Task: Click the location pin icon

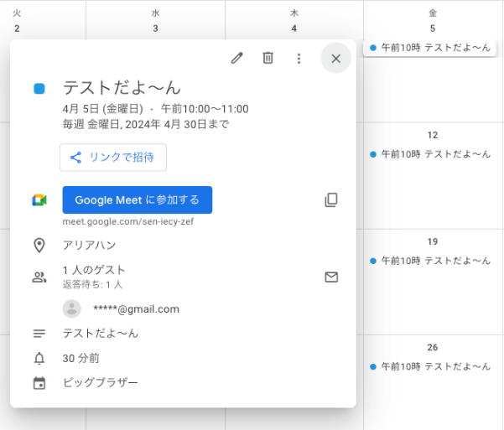Action: [x=39, y=246]
